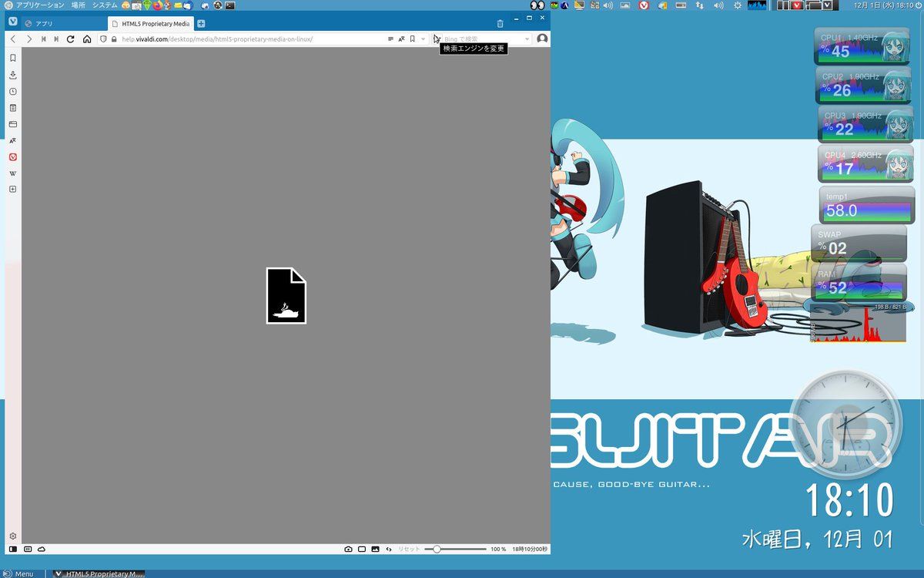Reload the current page
This screenshot has height=578, width=924.
pos(71,39)
